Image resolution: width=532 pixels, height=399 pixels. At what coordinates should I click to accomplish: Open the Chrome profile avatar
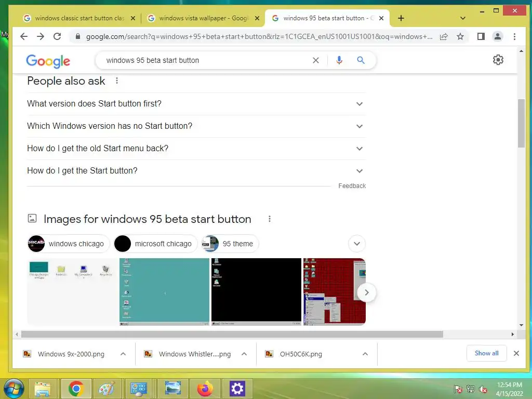497,36
